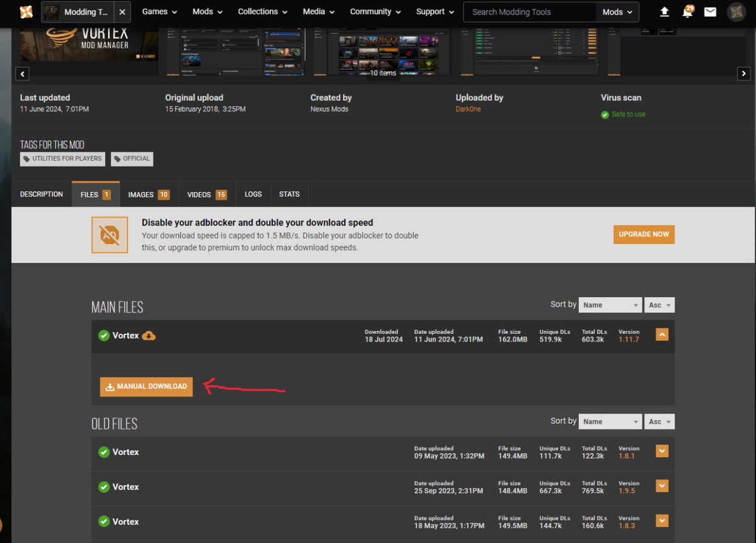Screen dimensions: 756x543
Task: Open Old Files sort by Name dropdown
Action: [610, 421]
